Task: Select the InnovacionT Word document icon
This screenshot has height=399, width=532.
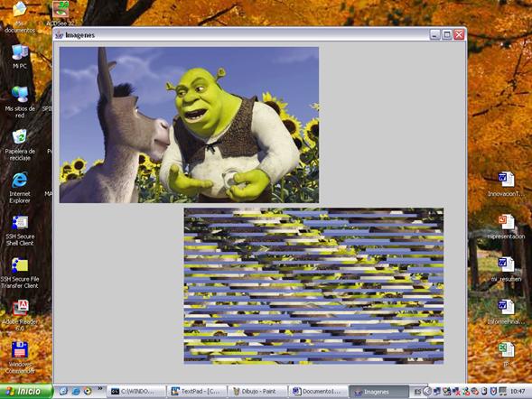Action: click(x=506, y=185)
